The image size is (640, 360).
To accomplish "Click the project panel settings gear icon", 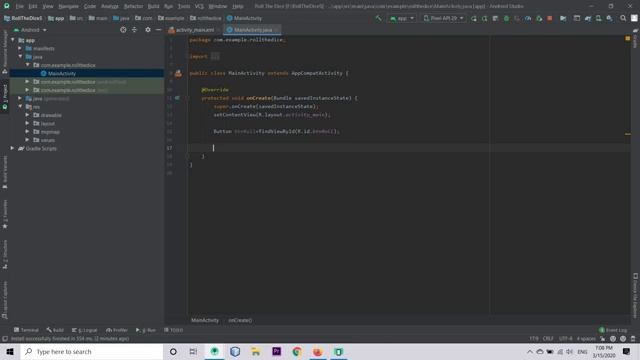I will pyautogui.click(x=148, y=30).
